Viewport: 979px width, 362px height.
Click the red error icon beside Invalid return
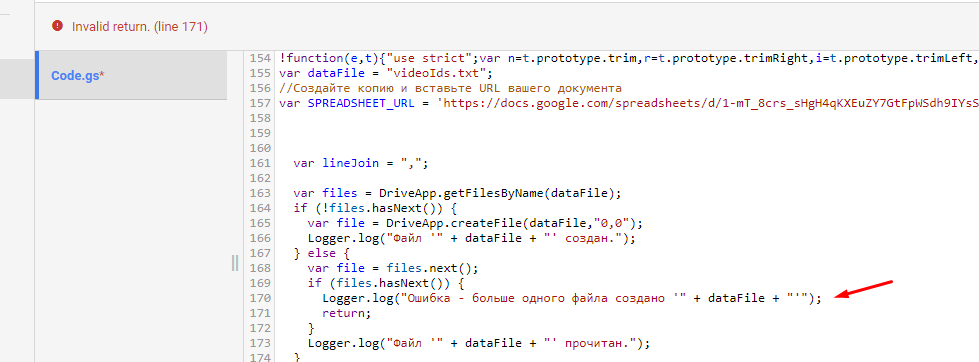(57, 26)
